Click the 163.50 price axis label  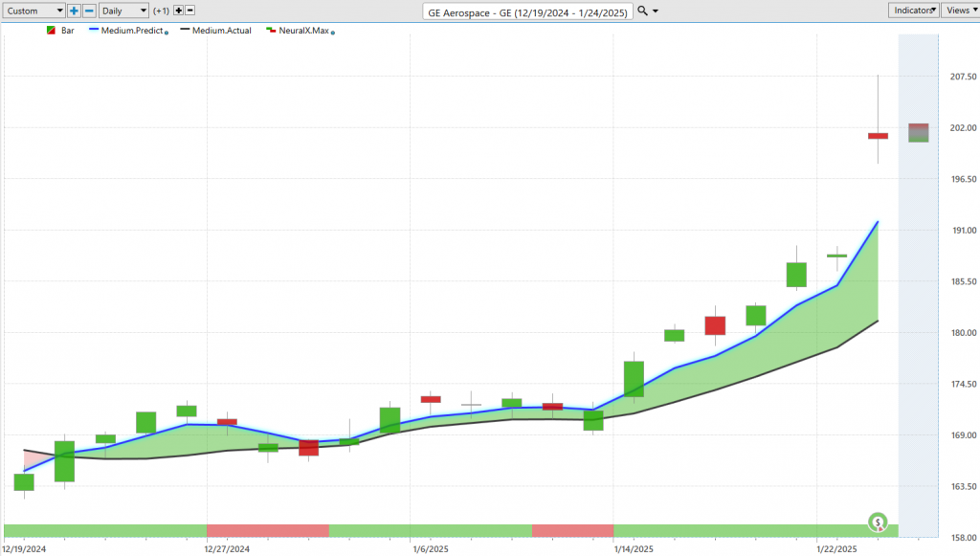(963, 486)
